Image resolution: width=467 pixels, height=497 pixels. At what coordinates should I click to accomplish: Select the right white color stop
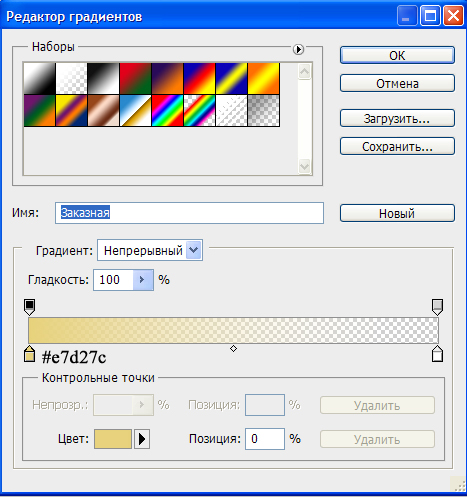[437, 354]
